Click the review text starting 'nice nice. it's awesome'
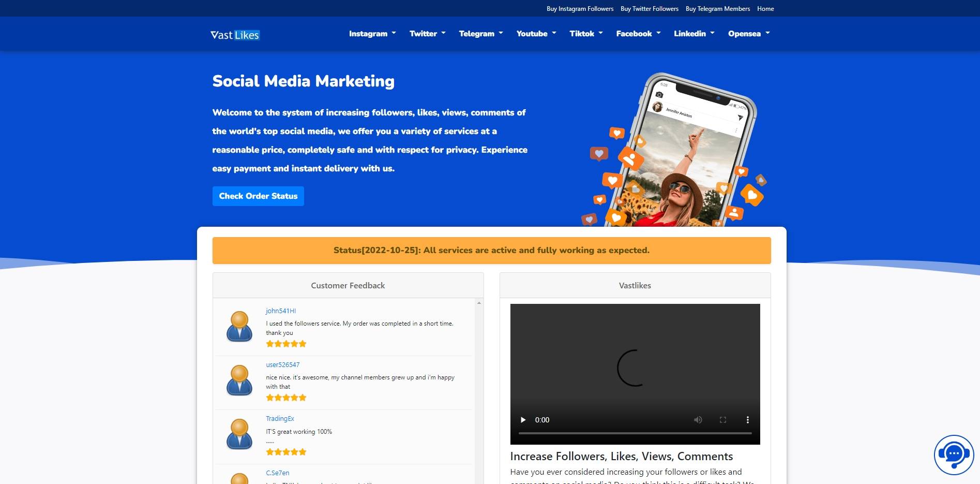This screenshot has width=980, height=484. 360,382
